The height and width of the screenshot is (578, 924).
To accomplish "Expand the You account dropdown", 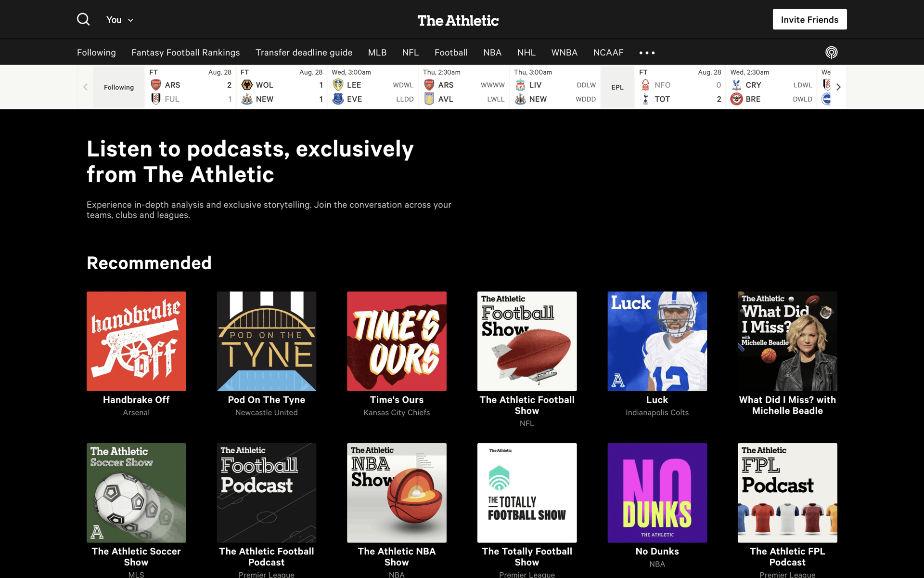I will [x=119, y=20].
